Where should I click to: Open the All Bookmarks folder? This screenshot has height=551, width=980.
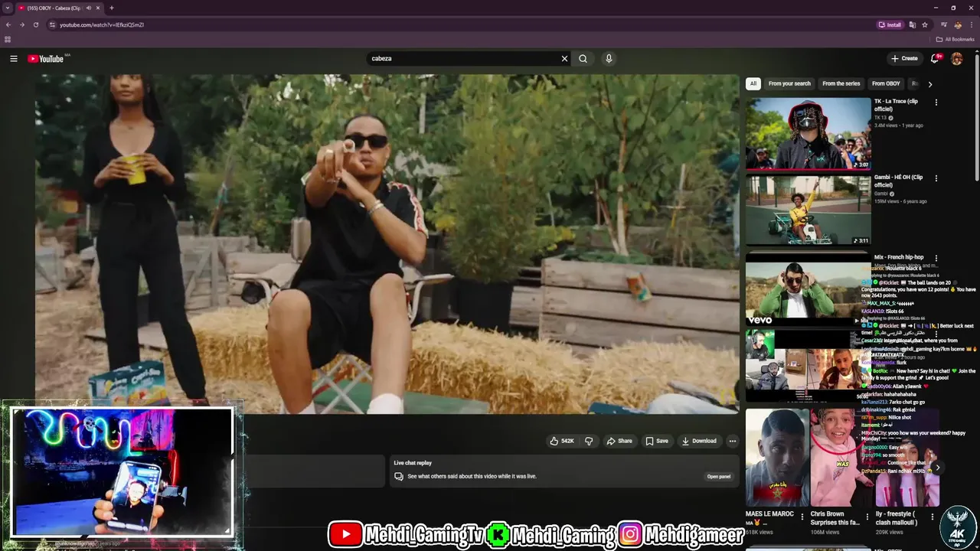(955, 39)
